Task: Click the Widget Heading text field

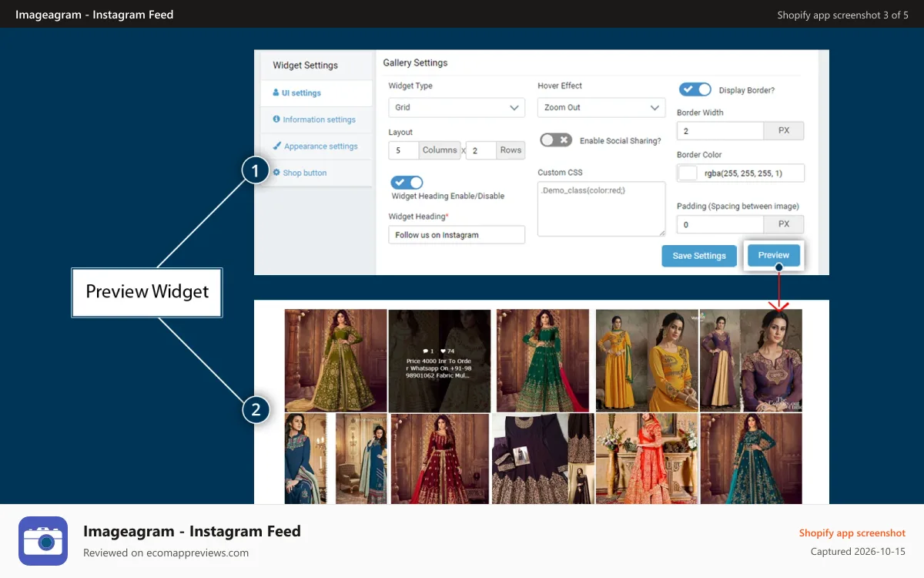Action: pos(457,235)
